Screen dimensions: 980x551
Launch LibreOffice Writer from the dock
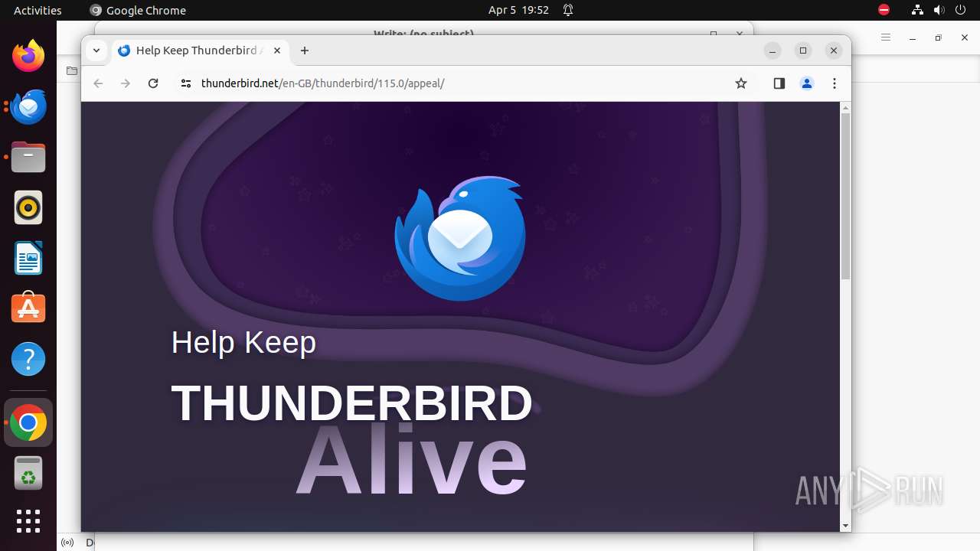tap(28, 258)
